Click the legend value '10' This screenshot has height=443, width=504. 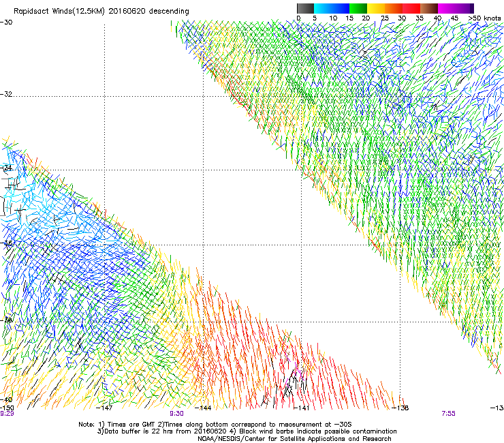coord(333,18)
